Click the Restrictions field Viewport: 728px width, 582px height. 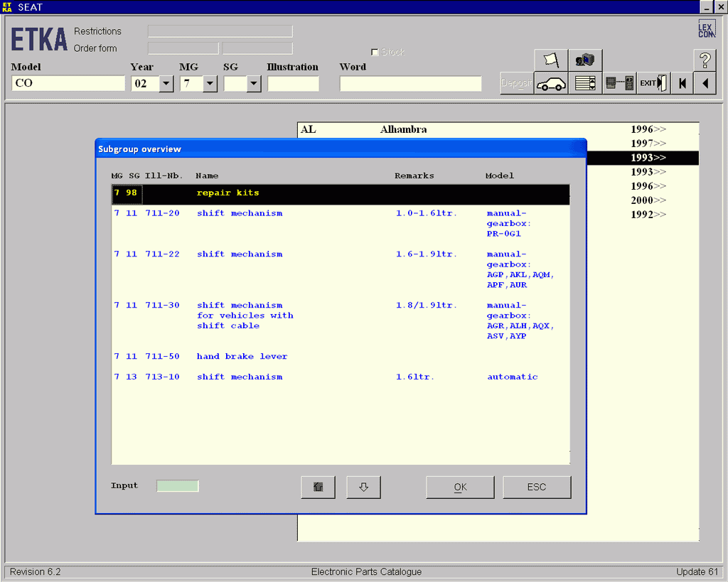tap(220, 31)
